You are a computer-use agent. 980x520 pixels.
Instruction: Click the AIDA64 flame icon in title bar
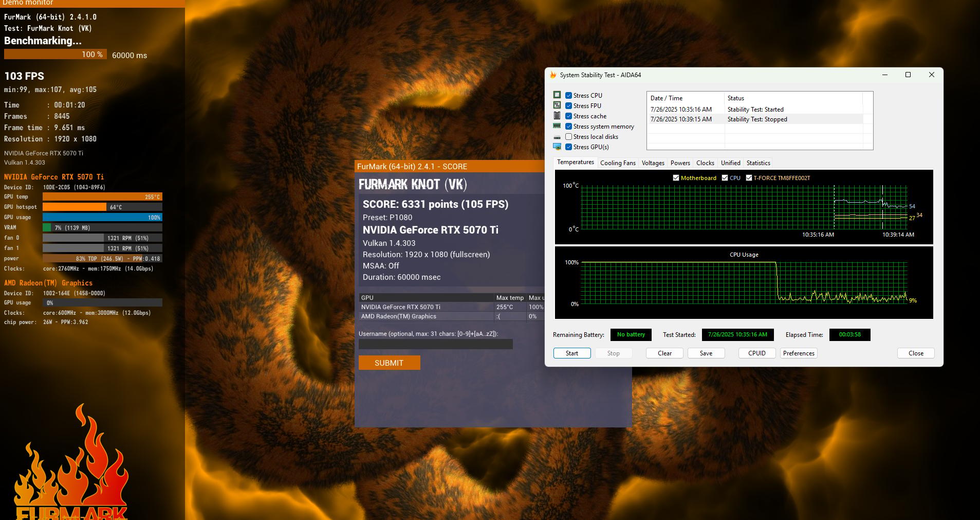pos(553,75)
